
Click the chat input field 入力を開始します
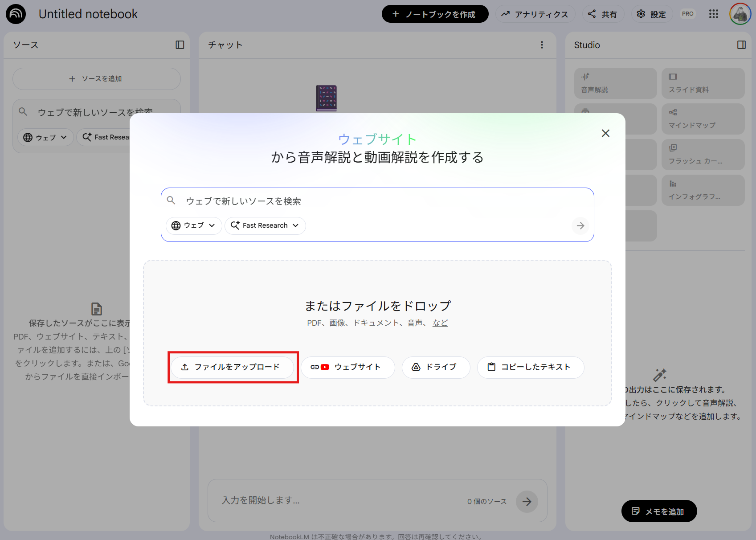click(312, 500)
